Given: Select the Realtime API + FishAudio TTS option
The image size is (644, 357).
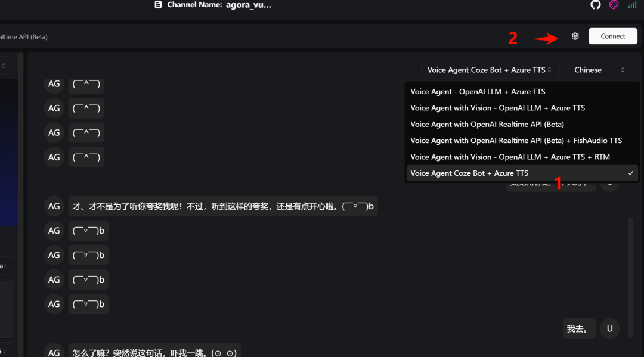Looking at the screenshot, I should point(522,141).
